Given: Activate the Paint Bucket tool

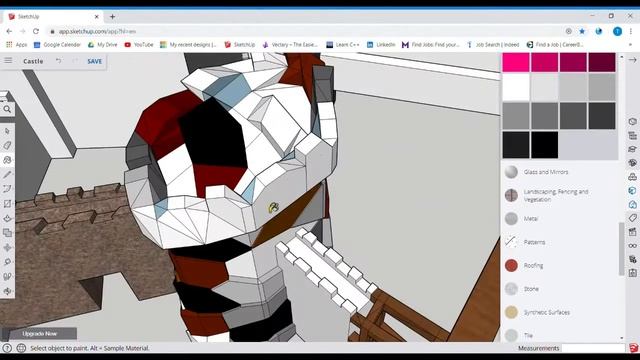Looking at the screenshot, I should pos(7,160).
